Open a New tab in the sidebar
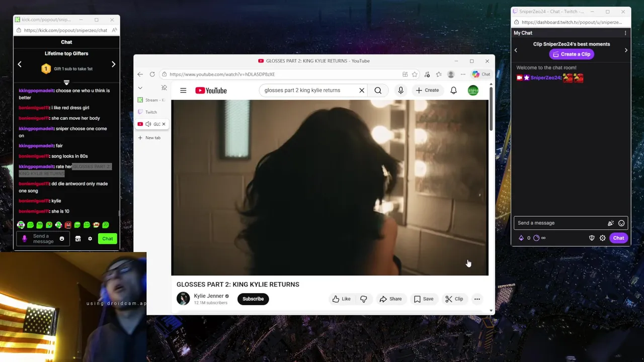Screen dimensions: 644x362 tap(149, 138)
